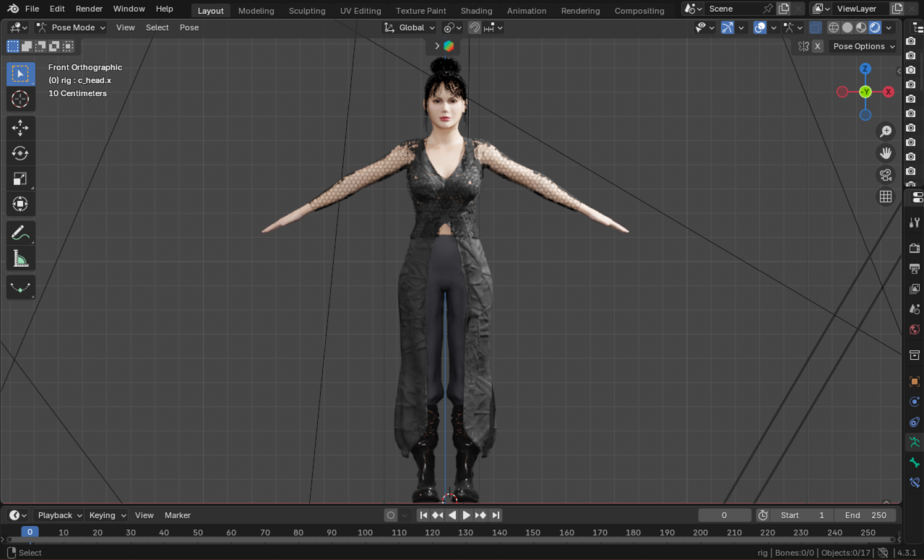Toggle viewport overlays display
The height and width of the screenshot is (560, 924).
coord(760,28)
